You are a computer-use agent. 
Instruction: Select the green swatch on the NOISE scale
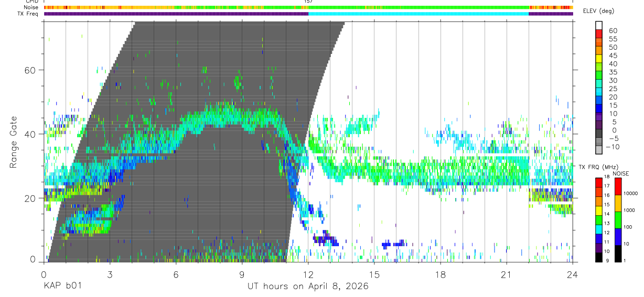point(618,219)
